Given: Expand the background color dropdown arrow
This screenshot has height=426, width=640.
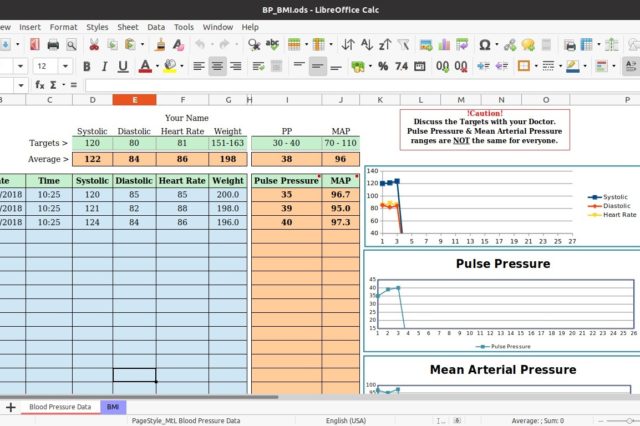Looking at the screenshot, I should (x=180, y=66).
